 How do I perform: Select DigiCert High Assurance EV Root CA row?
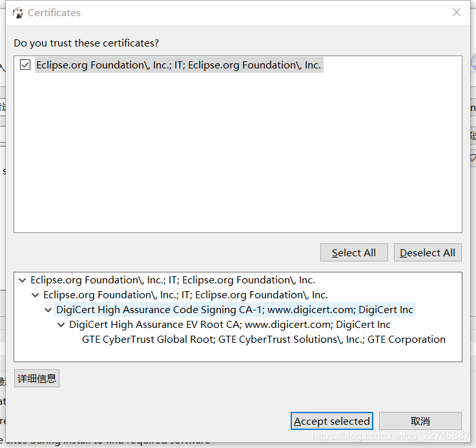(x=230, y=325)
